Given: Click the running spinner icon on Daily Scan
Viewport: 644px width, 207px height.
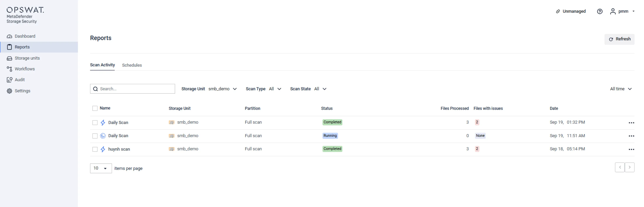Looking at the screenshot, I should 103,136.
